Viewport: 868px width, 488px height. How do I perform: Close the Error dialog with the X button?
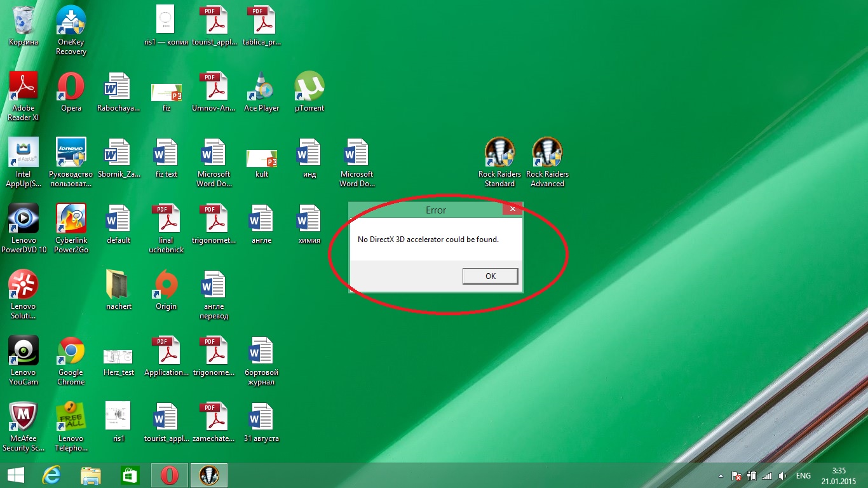512,208
